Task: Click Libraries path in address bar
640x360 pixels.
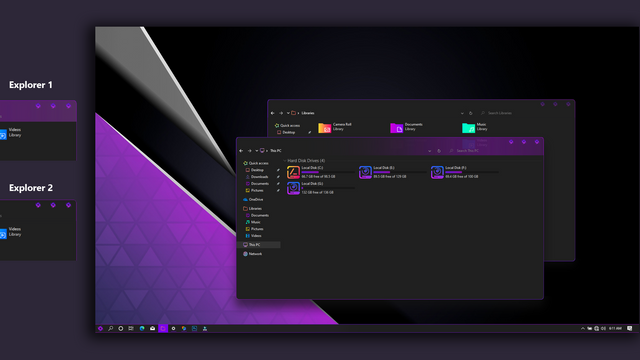Action: [x=308, y=113]
